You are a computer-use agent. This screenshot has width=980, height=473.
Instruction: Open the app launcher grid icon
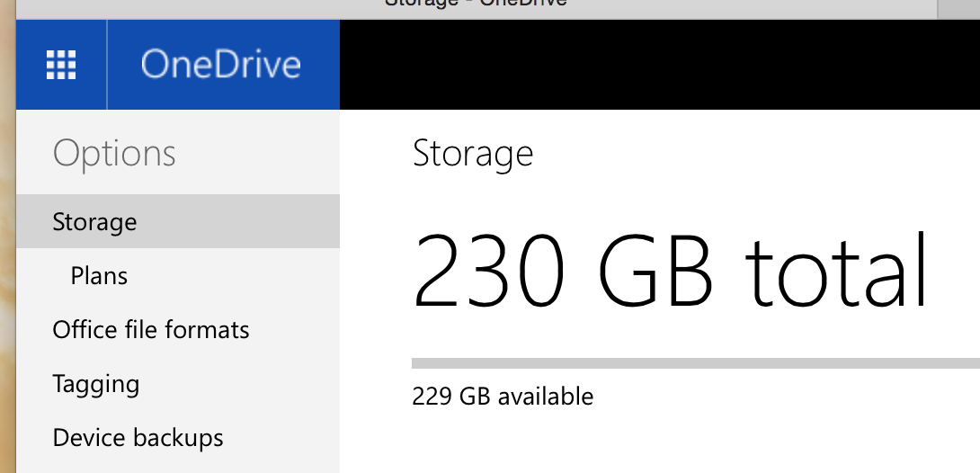[61, 65]
